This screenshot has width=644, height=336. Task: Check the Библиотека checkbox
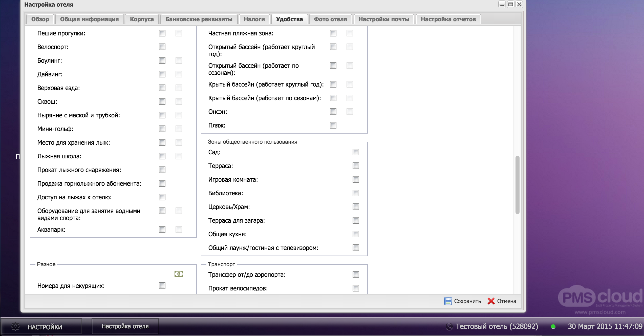[356, 193]
